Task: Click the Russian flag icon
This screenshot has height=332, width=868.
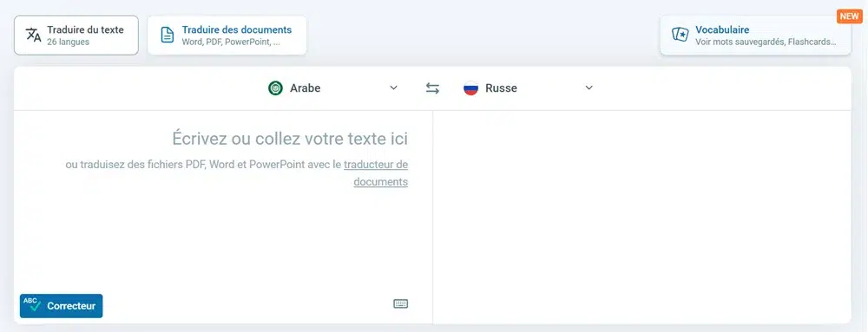Action: point(470,88)
